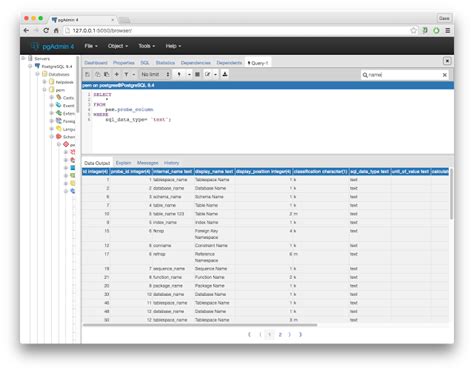This screenshot has height=372, width=474.
Task: Open the Tools menu
Action: [147, 46]
